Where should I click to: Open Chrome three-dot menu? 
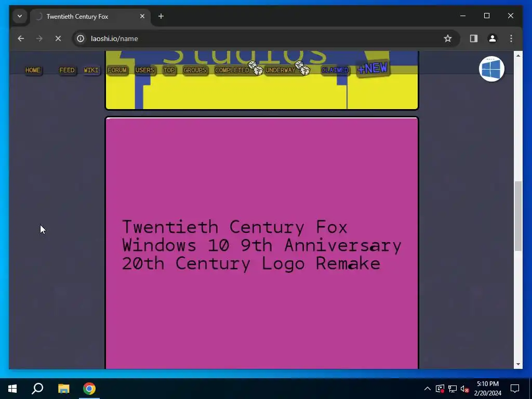(x=511, y=38)
